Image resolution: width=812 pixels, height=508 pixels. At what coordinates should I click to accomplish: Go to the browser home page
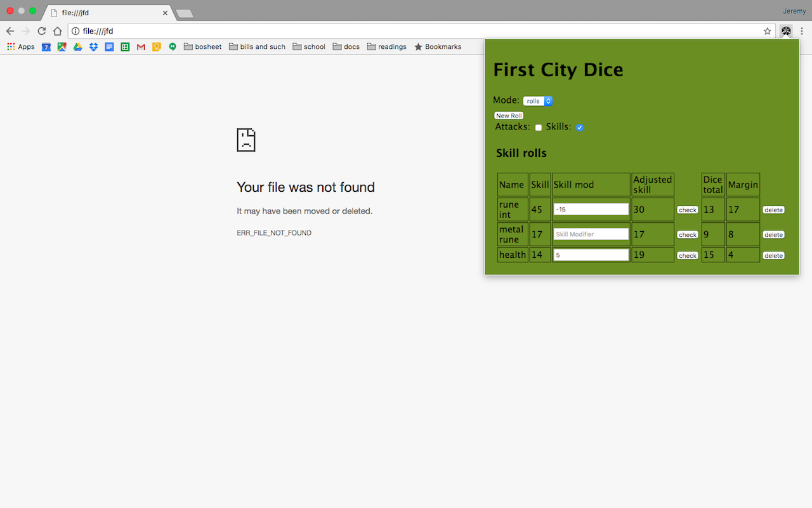[57, 30]
